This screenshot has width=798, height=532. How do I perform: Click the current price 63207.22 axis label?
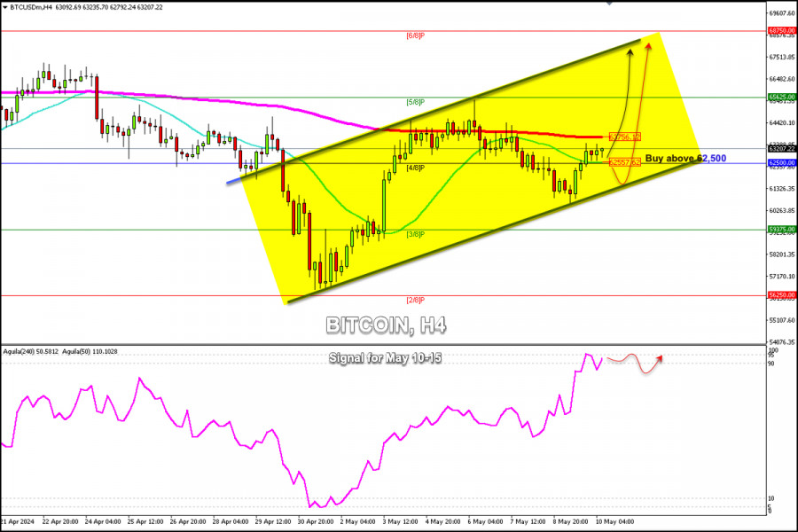[x=782, y=149]
